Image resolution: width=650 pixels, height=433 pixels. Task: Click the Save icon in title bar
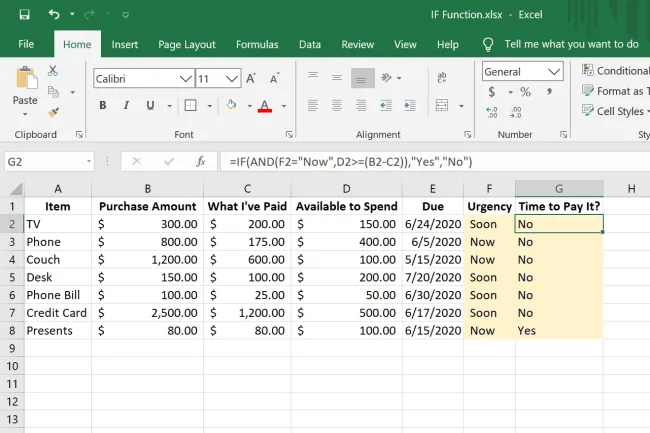point(24,15)
